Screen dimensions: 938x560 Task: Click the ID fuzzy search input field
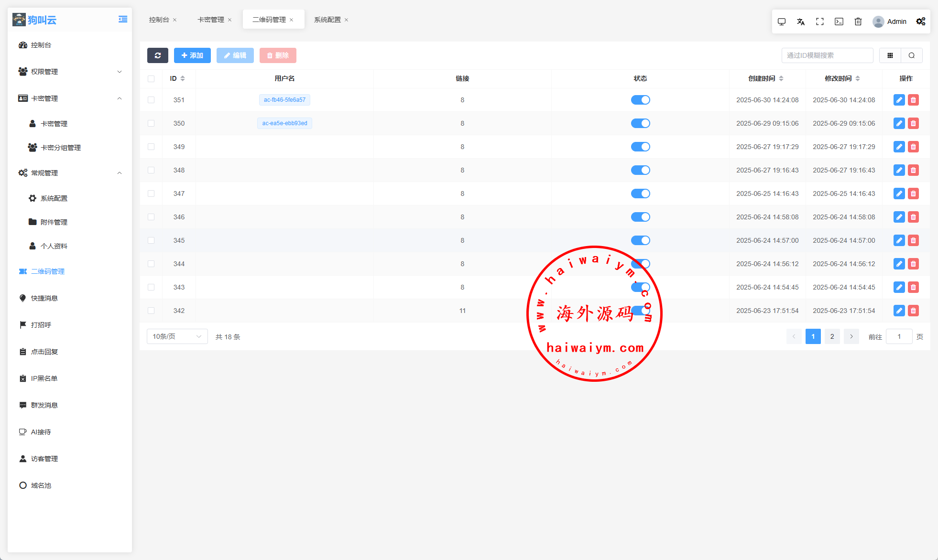(x=827, y=55)
